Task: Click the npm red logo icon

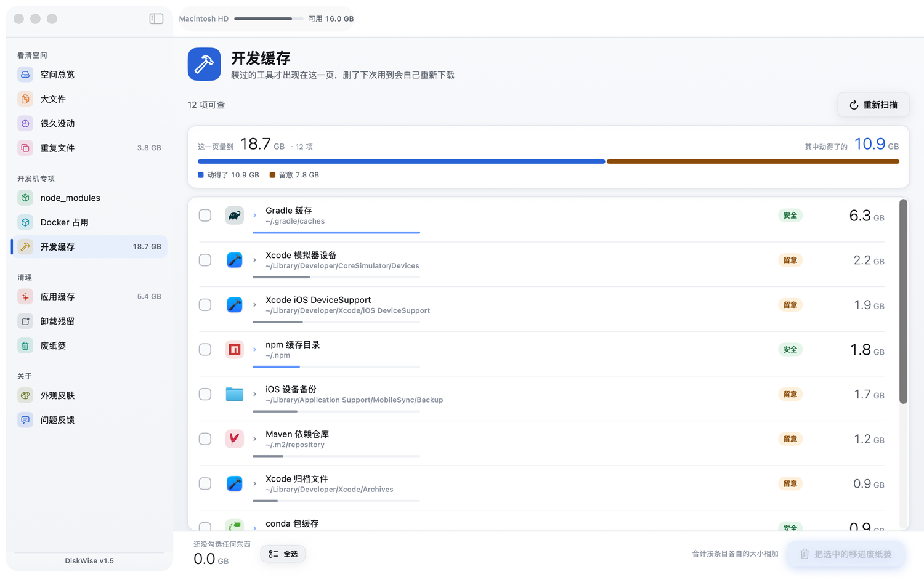Action: click(235, 350)
